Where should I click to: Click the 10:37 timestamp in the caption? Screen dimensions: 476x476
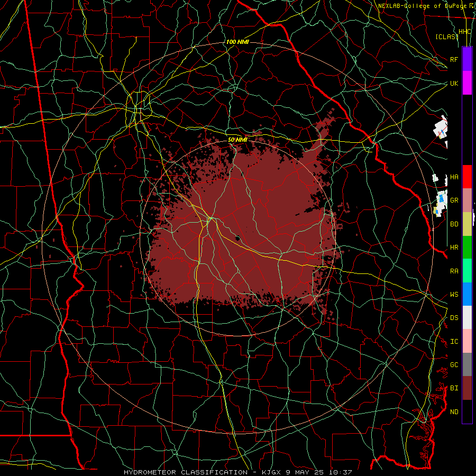340,472
